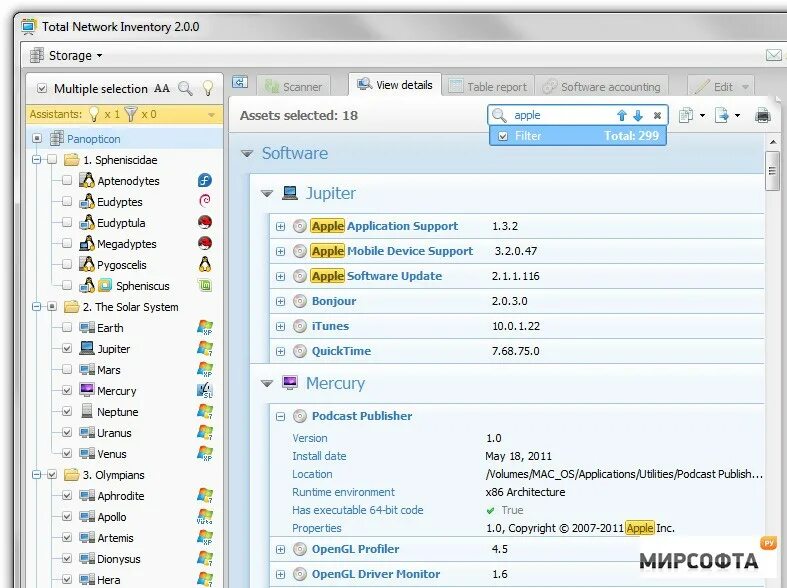Open the Bonjour software entry
The image size is (787, 588).
(334, 301)
